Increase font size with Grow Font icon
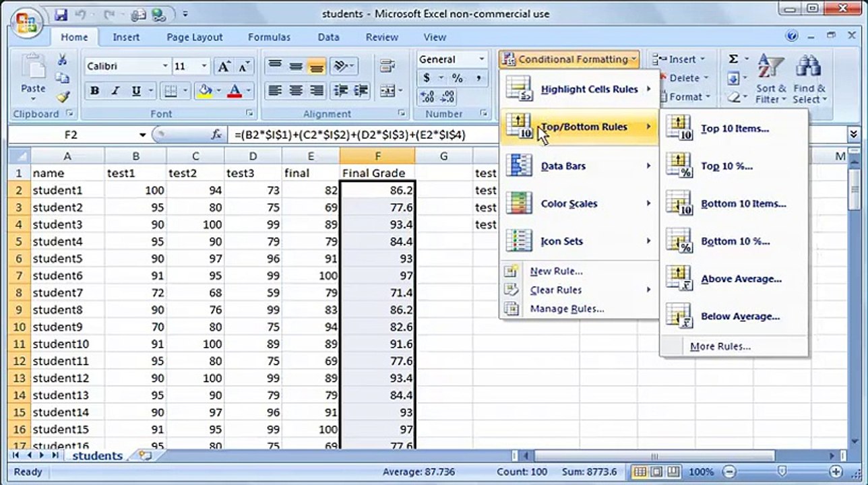The height and width of the screenshot is (485, 868). 223,66
